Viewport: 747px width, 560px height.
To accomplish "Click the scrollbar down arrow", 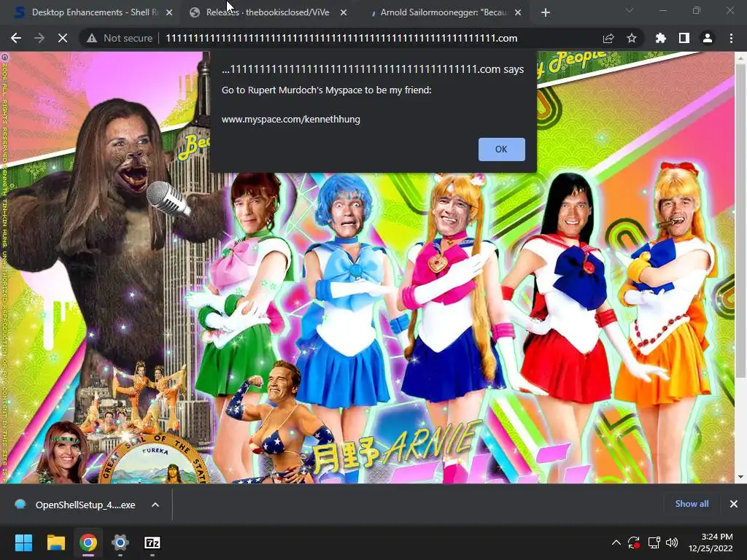I will pyautogui.click(x=740, y=477).
